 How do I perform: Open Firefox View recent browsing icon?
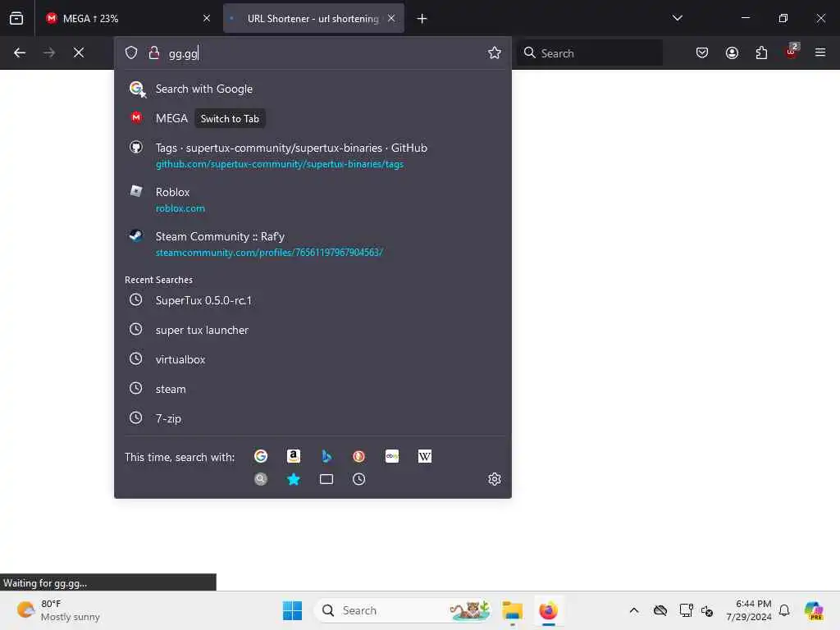coord(16,18)
